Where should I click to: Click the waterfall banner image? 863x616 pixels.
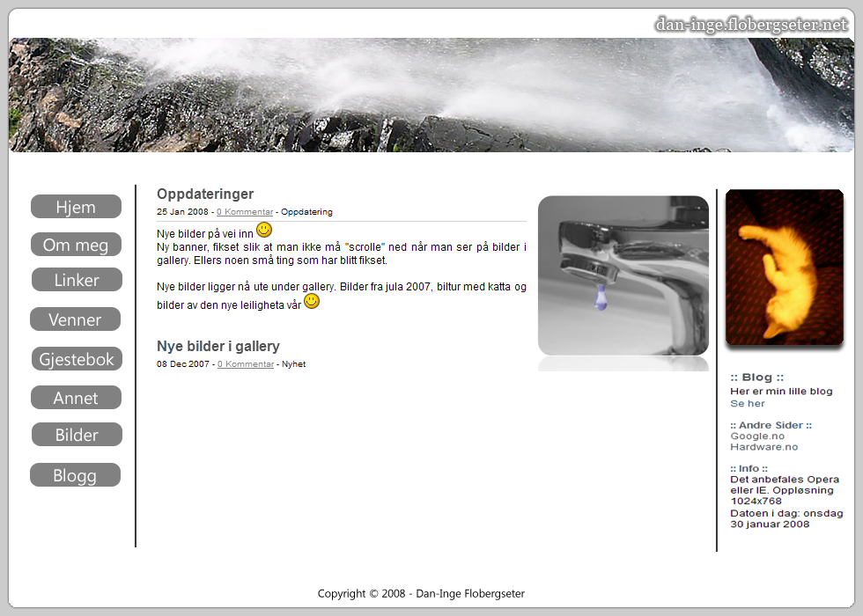pyautogui.click(x=431, y=95)
